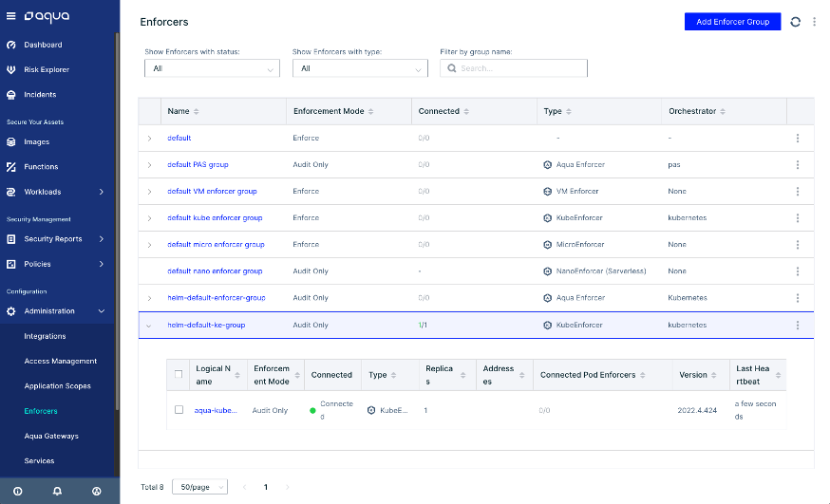Image resolution: width=830 pixels, height=504 pixels.
Task: Refresh the enforcers list
Action: point(795,22)
